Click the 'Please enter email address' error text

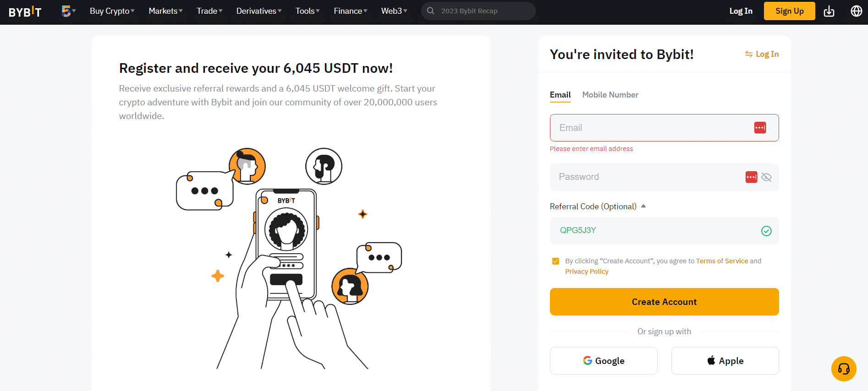pos(591,149)
